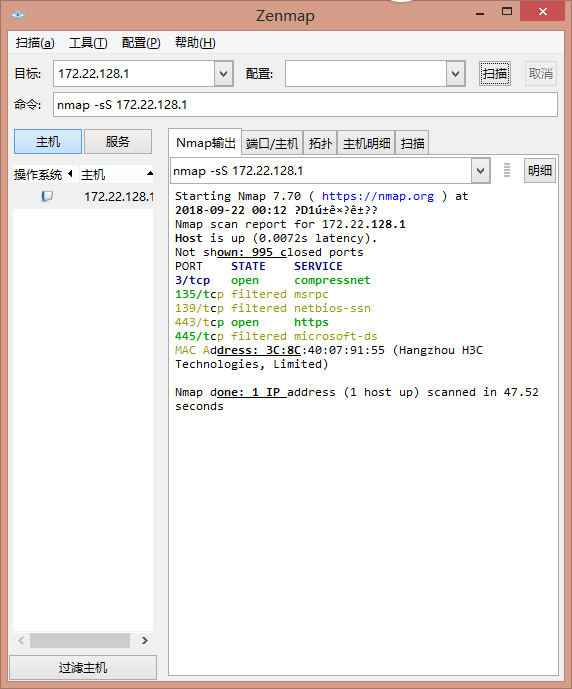Click the 明细 details button

pos(540,170)
